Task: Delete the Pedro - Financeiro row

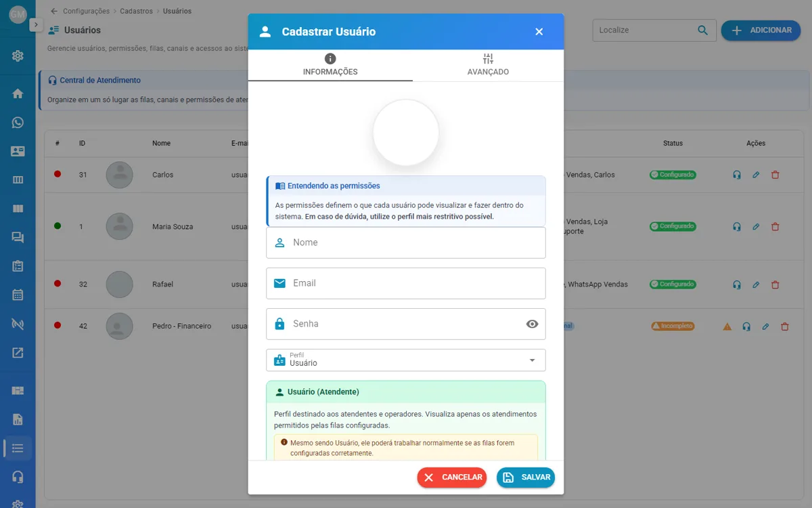Action: [785, 326]
